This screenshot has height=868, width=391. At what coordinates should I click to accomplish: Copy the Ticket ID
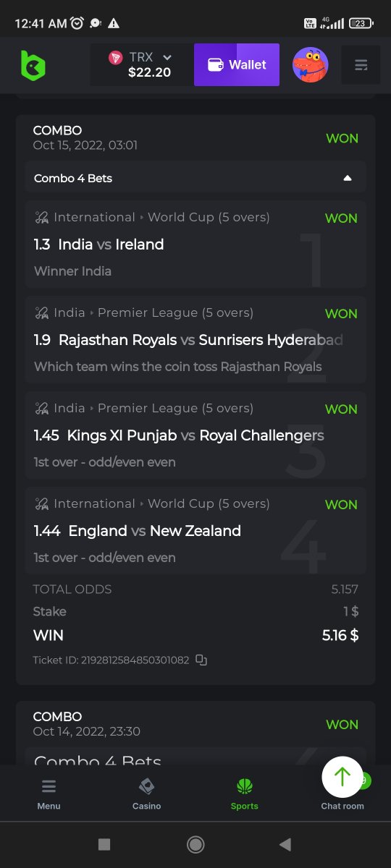(201, 660)
